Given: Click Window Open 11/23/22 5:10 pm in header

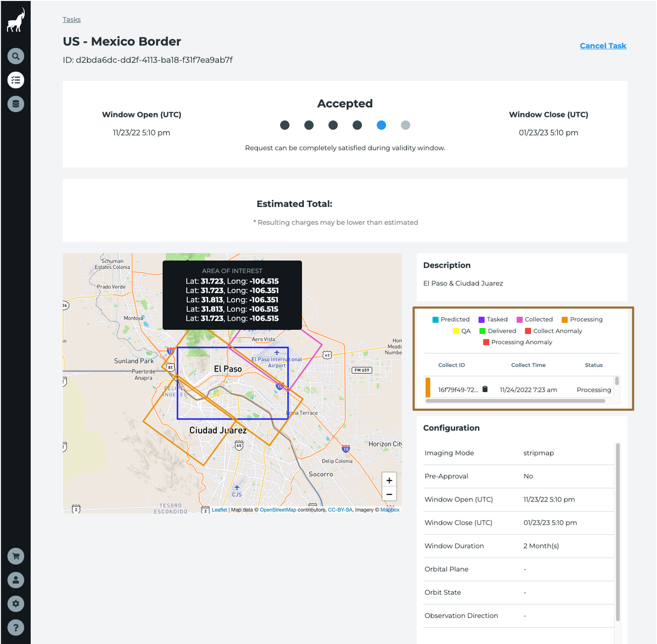Looking at the screenshot, I should [x=141, y=132].
